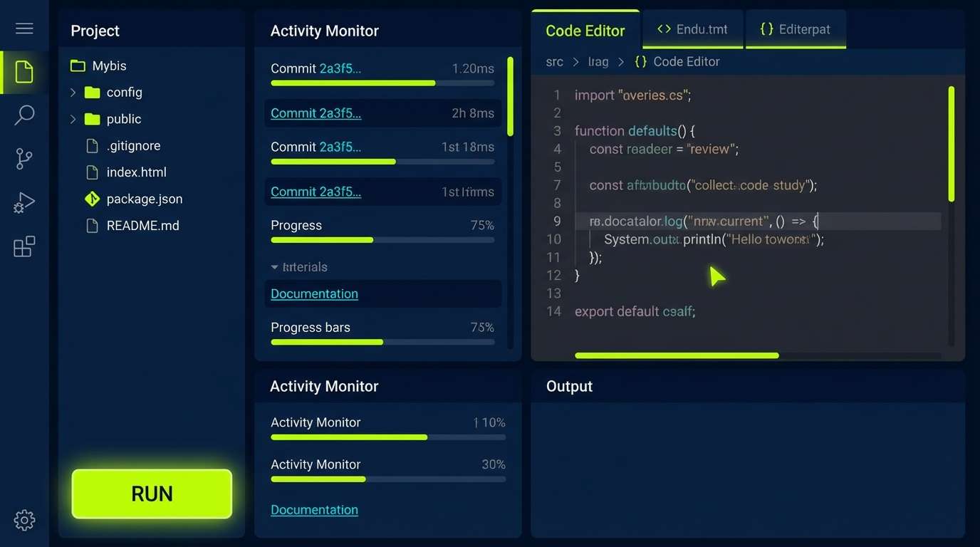Image resolution: width=980 pixels, height=547 pixels.
Task: Open the source control branch icon
Action: click(x=24, y=158)
